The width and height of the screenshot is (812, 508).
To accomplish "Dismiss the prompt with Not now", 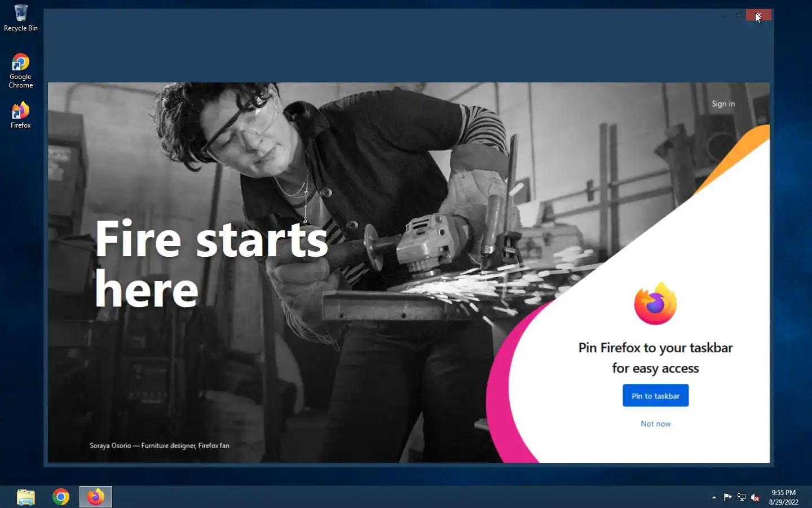I will pyautogui.click(x=655, y=424).
